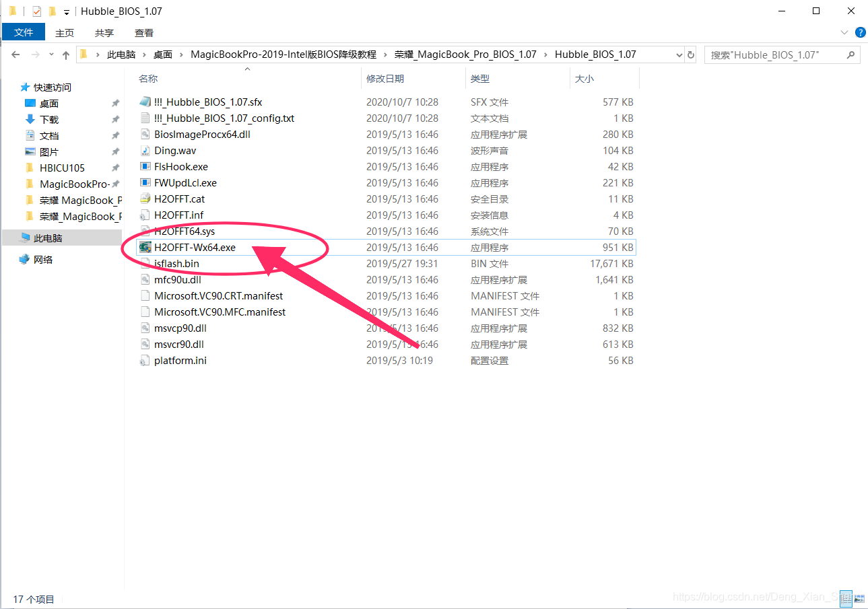Click the Properties quick access icon
This screenshot has width=868, height=609.
point(36,11)
